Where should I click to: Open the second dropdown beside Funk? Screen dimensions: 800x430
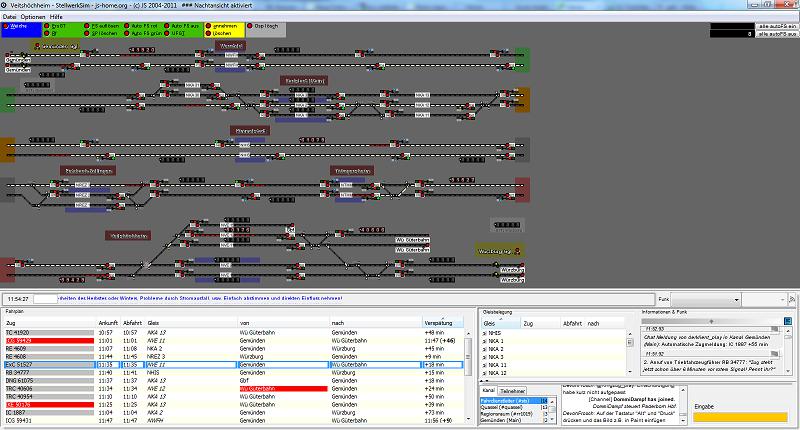tap(763, 299)
